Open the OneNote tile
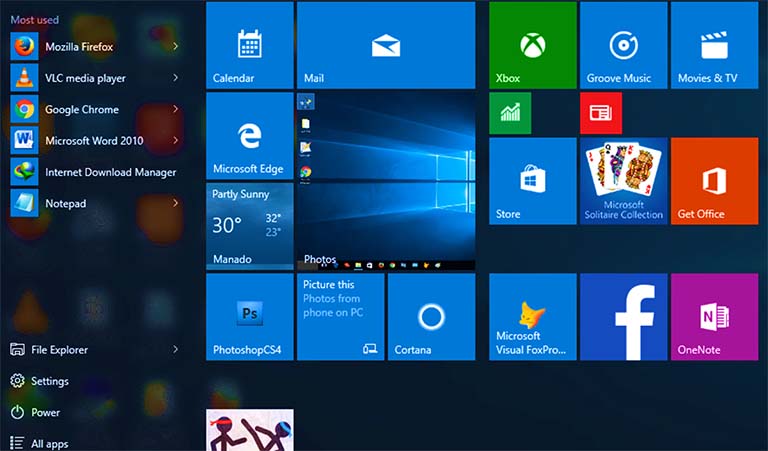 pos(715,317)
